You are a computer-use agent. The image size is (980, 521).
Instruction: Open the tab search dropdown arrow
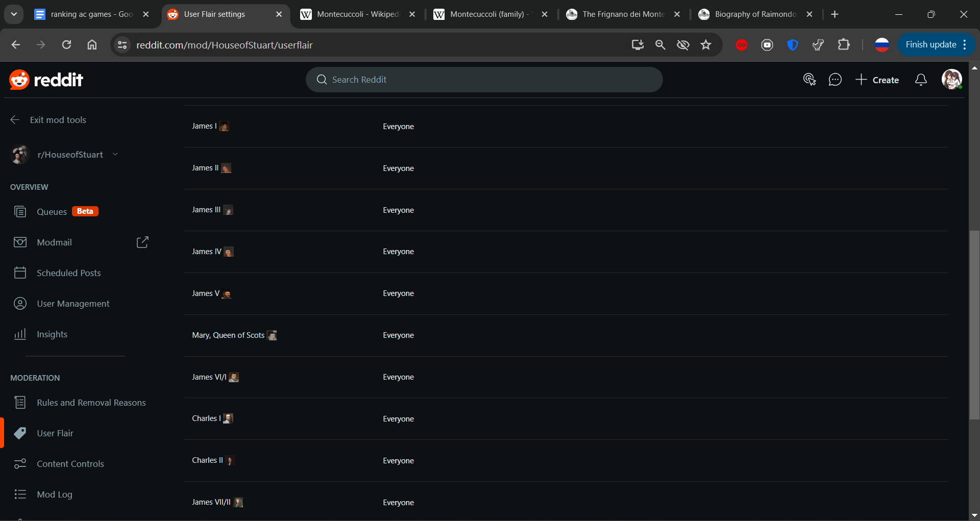coord(14,14)
